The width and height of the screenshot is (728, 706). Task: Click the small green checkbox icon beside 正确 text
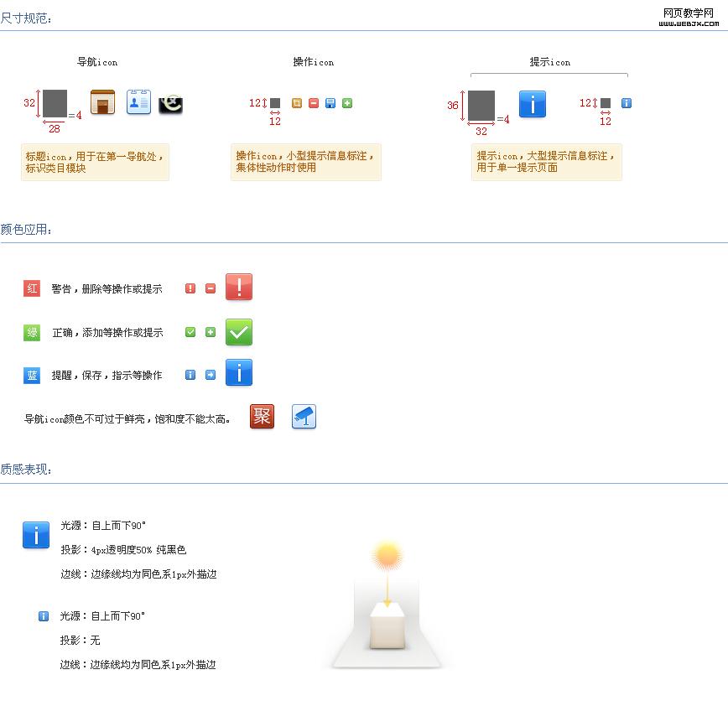190,332
